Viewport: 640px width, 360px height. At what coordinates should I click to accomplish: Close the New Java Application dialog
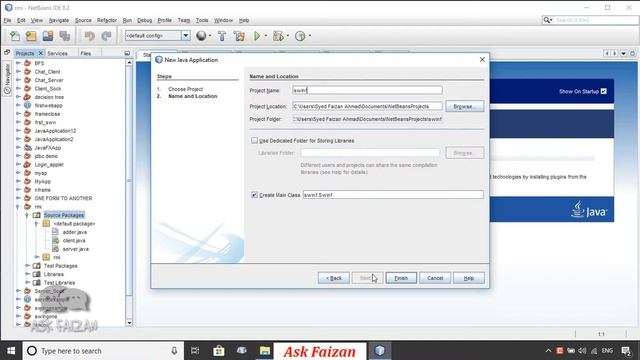[x=482, y=60]
